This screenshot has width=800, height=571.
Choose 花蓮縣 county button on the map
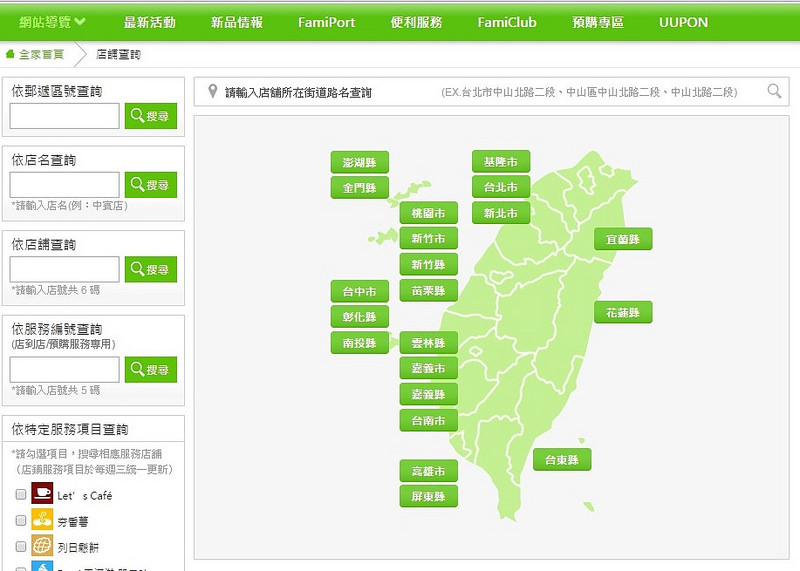(623, 313)
